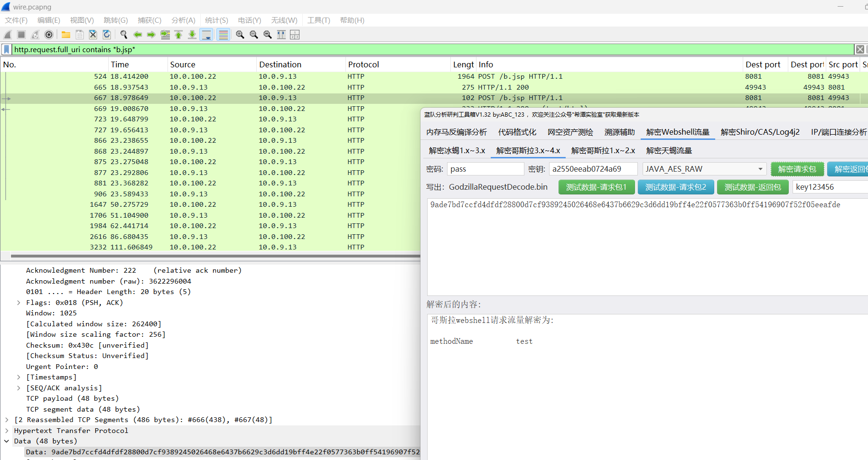868x460 pixels.
Task: Click the field containing key123456
Action: (x=830, y=187)
